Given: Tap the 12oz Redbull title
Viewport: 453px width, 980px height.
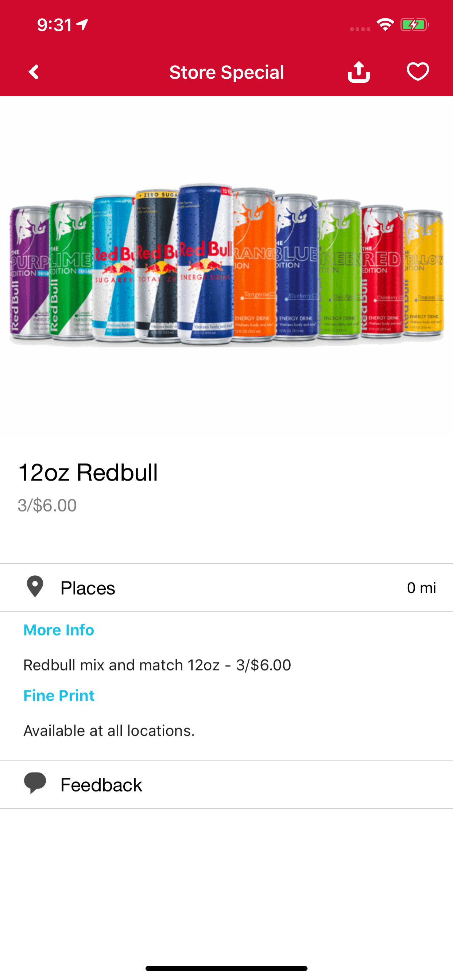Looking at the screenshot, I should tap(88, 472).
